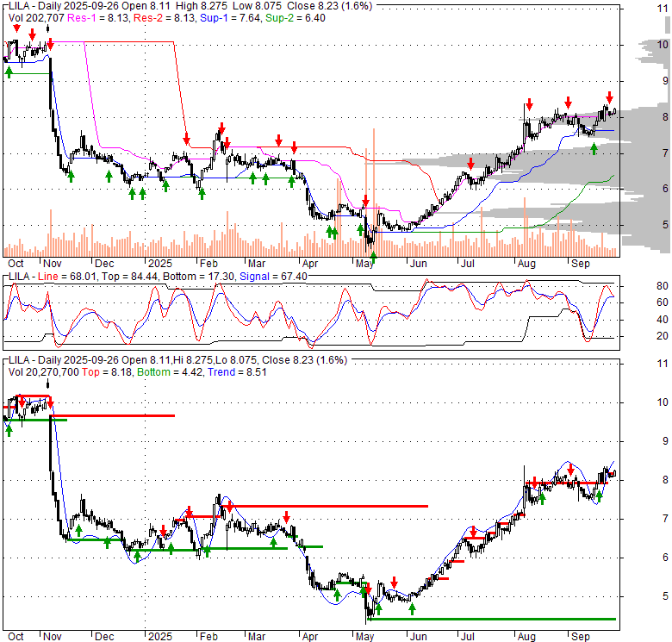Click the 'Mar' label on top chart axis

(257, 264)
